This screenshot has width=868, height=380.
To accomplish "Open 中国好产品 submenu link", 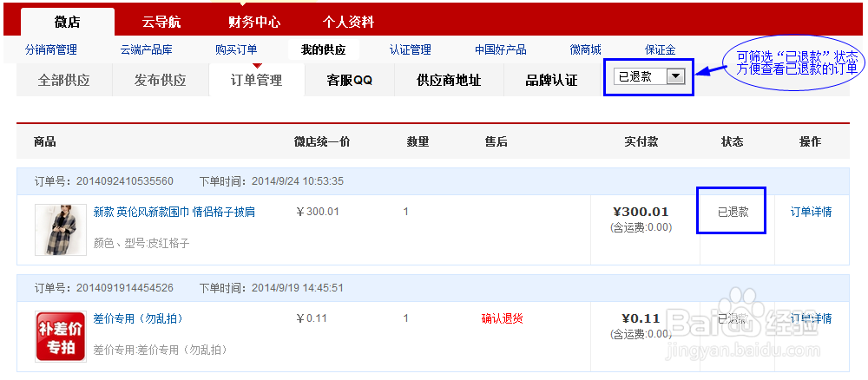I will pyautogui.click(x=501, y=49).
